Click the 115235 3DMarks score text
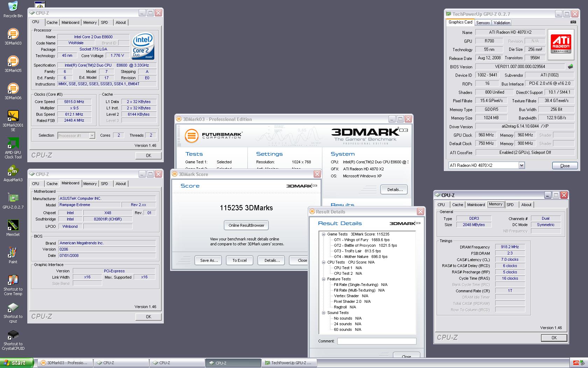The height and width of the screenshot is (368, 588). coord(246,208)
